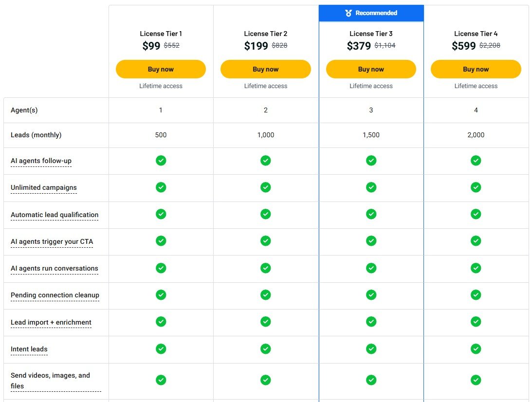532x402 pixels.
Task: Click the Pending connection cleanup feature label
Action: (55, 295)
